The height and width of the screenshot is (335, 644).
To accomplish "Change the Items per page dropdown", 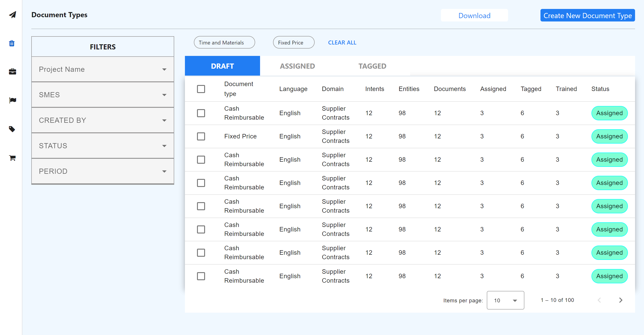I will 505,300.
